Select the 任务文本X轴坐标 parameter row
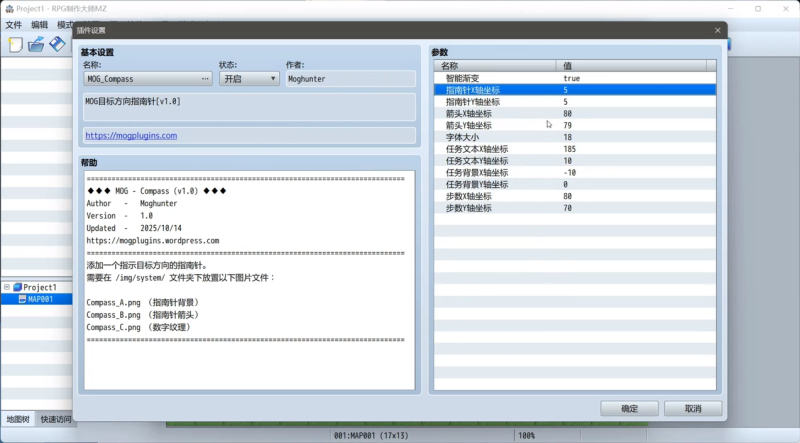Viewport: 800px width, 443px height. pyautogui.click(x=575, y=149)
